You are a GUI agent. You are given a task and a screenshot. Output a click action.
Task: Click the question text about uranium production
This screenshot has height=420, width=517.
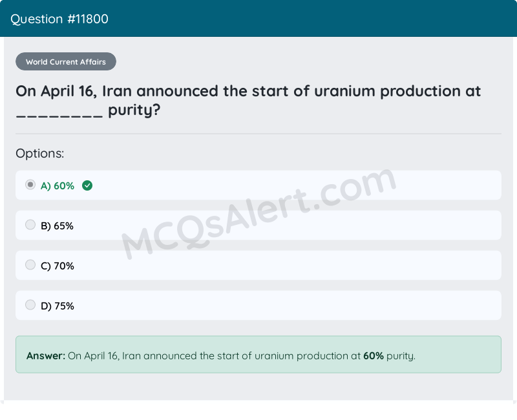(249, 100)
